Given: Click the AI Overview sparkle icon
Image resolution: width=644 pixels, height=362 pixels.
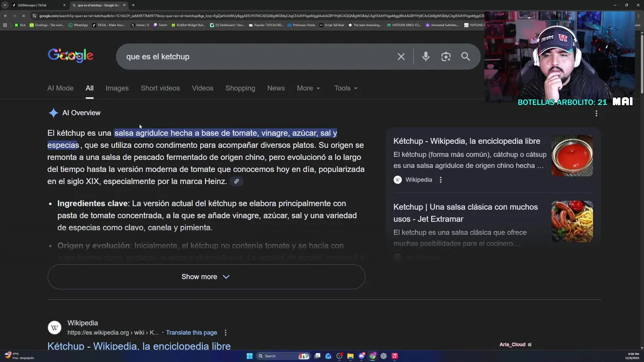Looking at the screenshot, I should pyautogui.click(x=53, y=113).
